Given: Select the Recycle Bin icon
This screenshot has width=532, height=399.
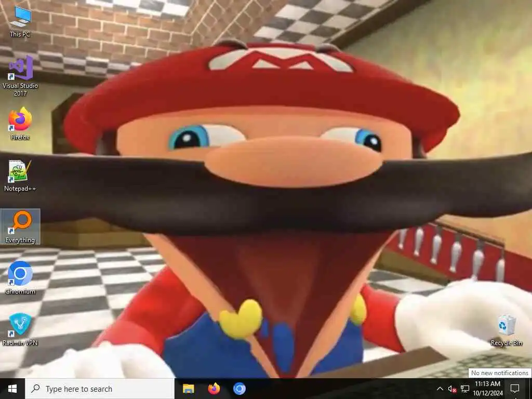Looking at the screenshot, I should pyautogui.click(x=506, y=330).
